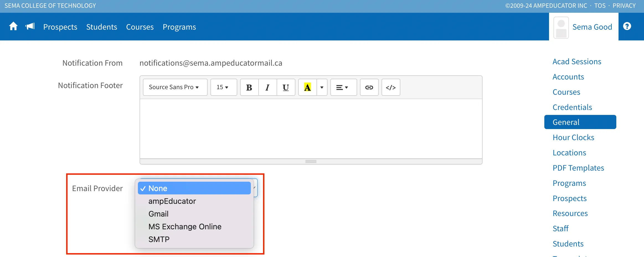Open the help question mark icon

click(x=627, y=26)
